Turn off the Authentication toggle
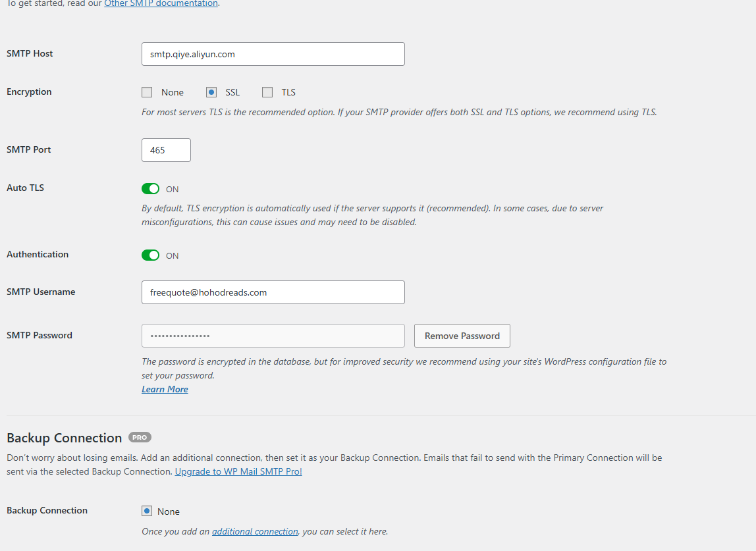Screen dimensions: 756x551 click(150, 255)
